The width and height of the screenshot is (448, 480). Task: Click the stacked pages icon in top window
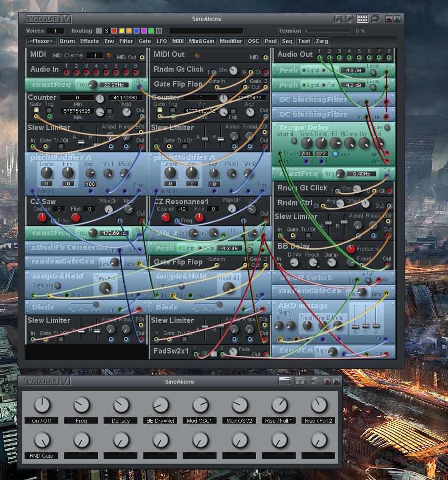coord(375,19)
